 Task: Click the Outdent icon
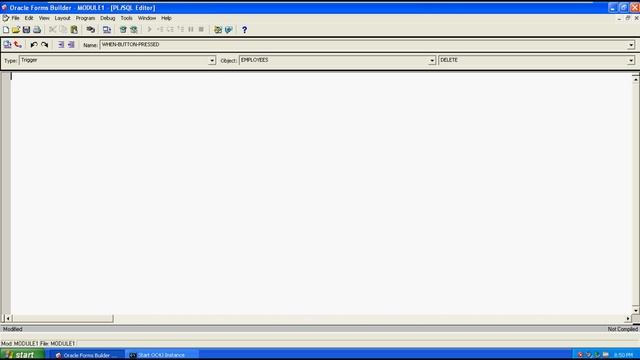point(71,44)
